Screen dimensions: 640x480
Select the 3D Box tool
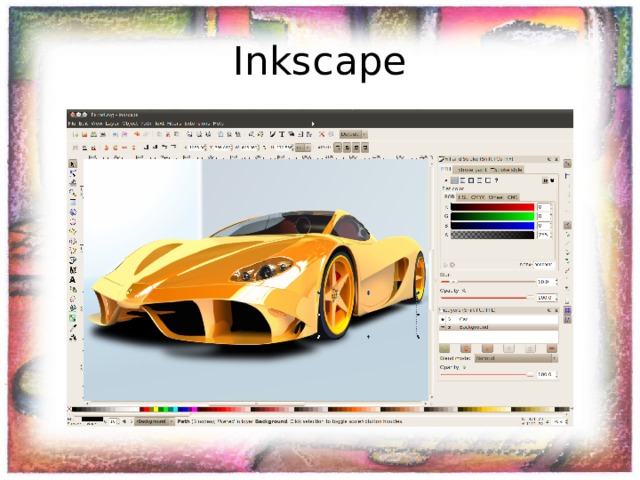coord(73,212)
